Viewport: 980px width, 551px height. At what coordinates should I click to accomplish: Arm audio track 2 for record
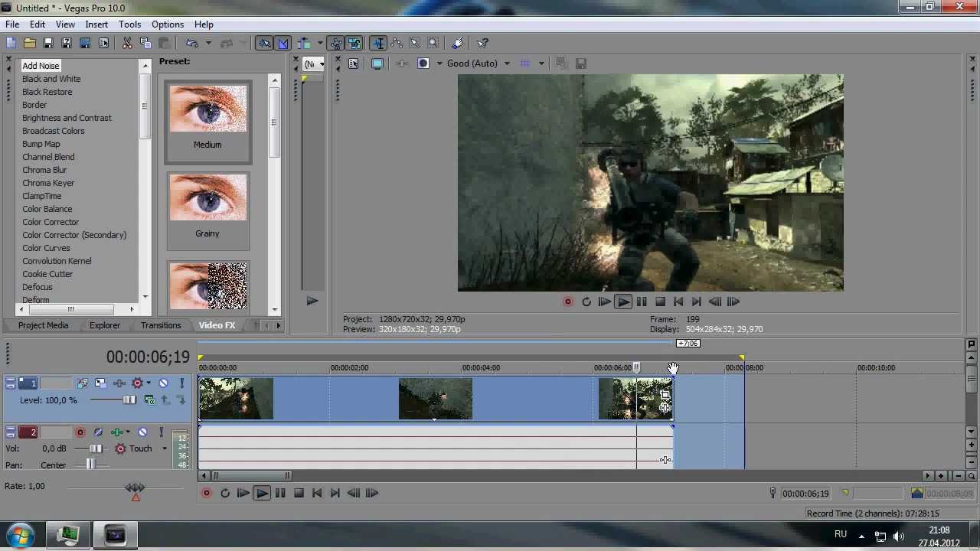pos(80,432)
